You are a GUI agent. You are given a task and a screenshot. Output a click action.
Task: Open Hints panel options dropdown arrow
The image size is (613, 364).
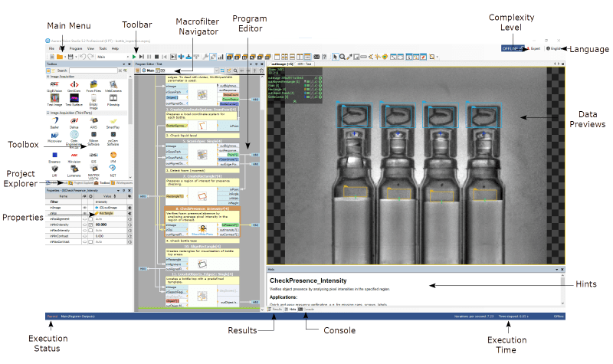point(557,270)
